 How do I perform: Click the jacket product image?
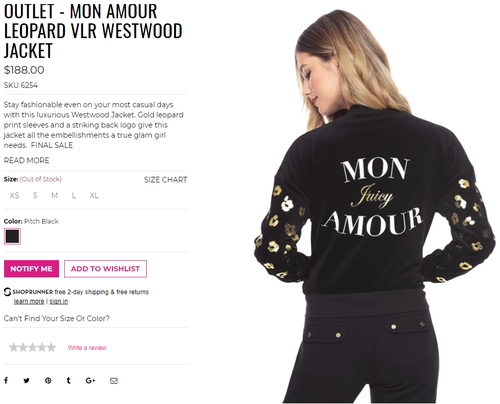point(375,206)
